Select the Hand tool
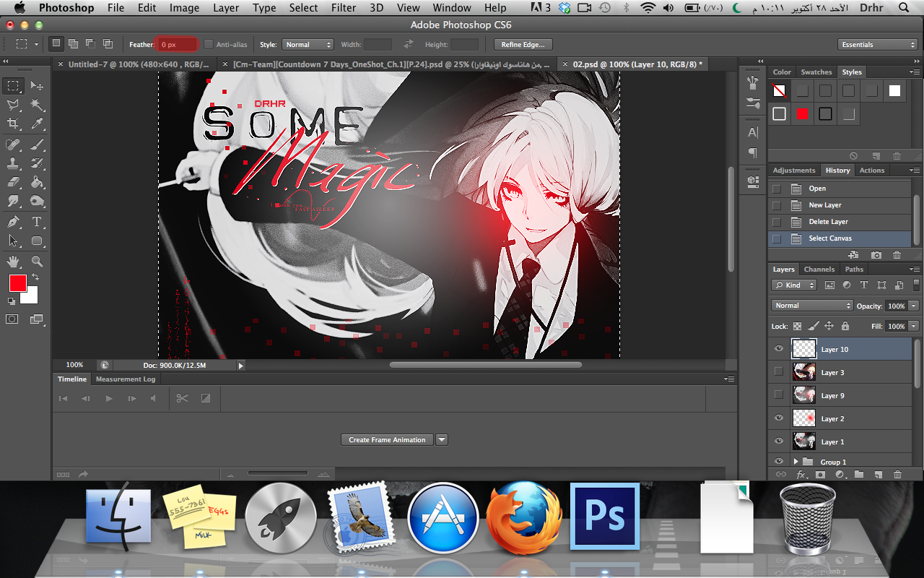This screenshot has height=578, width=924. (x=13, y=261)
